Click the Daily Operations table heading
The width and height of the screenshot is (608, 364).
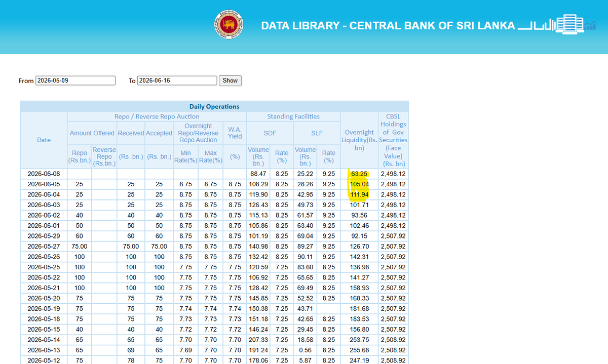click(214, 106)
